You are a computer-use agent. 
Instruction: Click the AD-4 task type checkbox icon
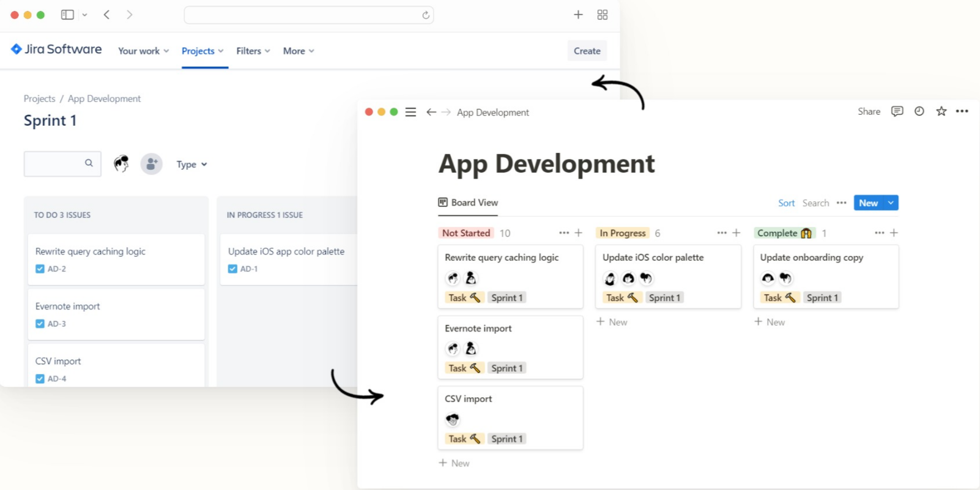pos(40,379)
